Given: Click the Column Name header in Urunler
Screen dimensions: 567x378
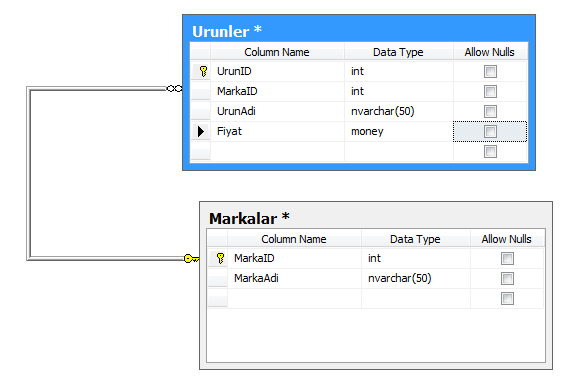Looking at the screenshot, I should (277, 52).
